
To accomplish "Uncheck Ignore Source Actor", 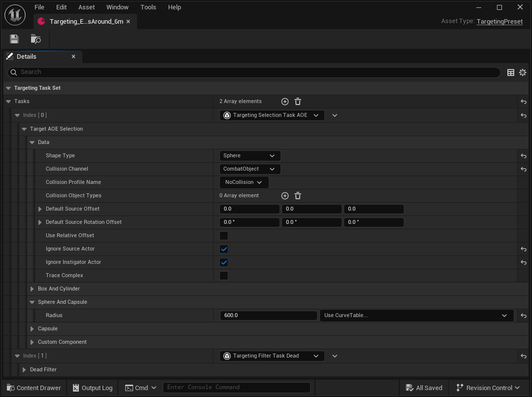I will click(x=224, y=249).
